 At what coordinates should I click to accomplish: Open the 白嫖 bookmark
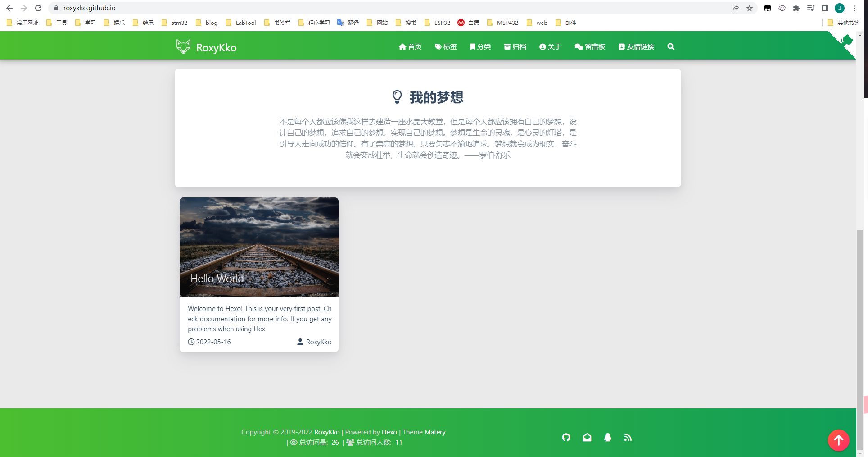(469, 23)
